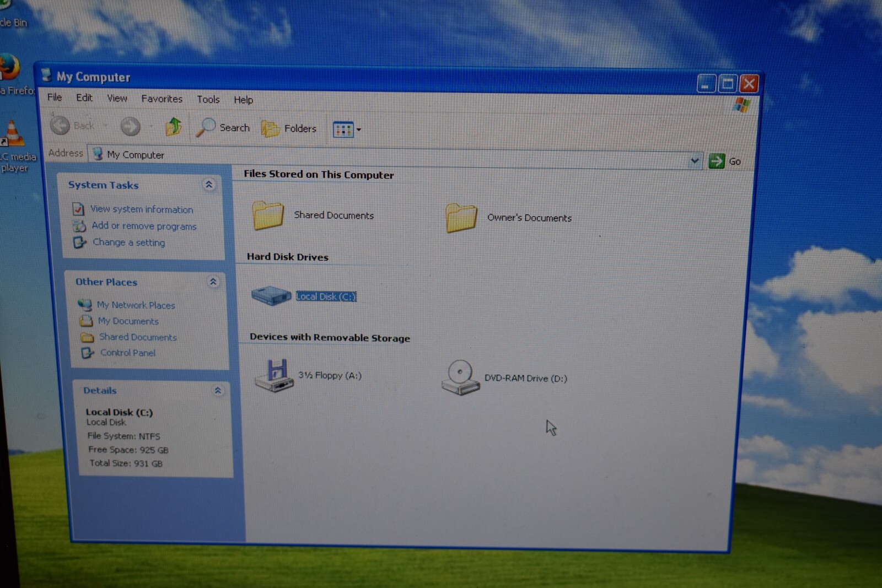Open the Tools menu

coord(208,99)
